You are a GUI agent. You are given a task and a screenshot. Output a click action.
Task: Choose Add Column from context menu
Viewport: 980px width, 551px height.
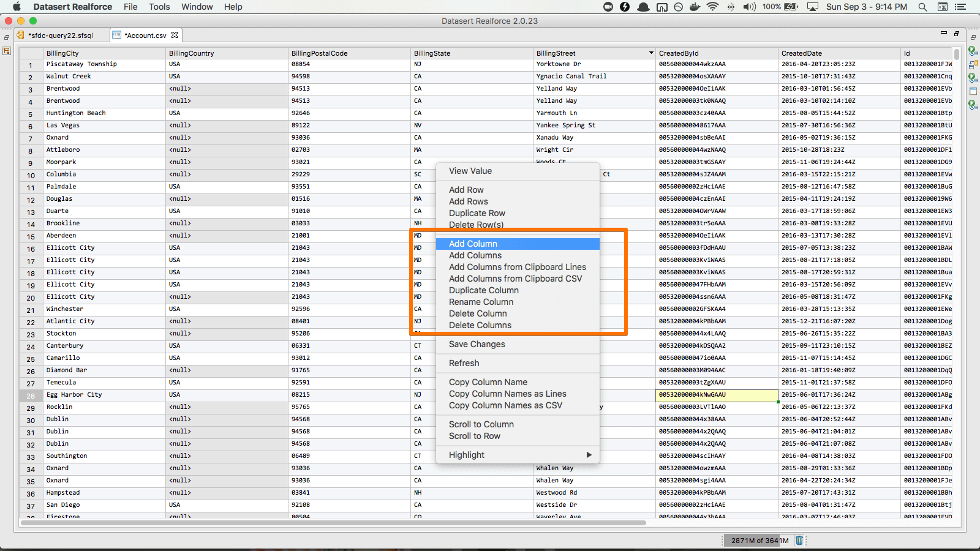[473, 244]
